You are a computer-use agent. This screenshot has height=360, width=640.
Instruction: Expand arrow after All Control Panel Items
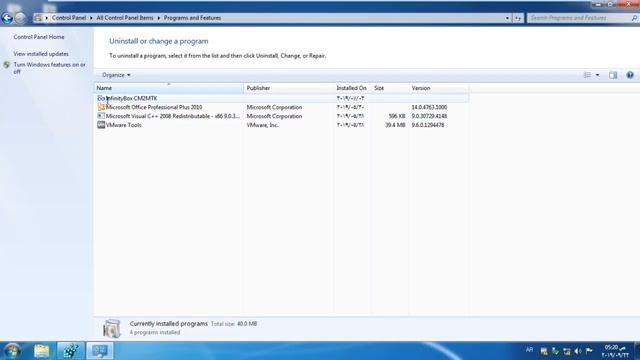coord(159,18)
